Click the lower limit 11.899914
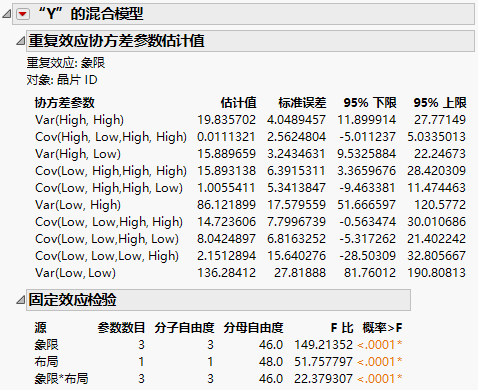The width and height of the screenshot is (478, 390). click(367, 120)
